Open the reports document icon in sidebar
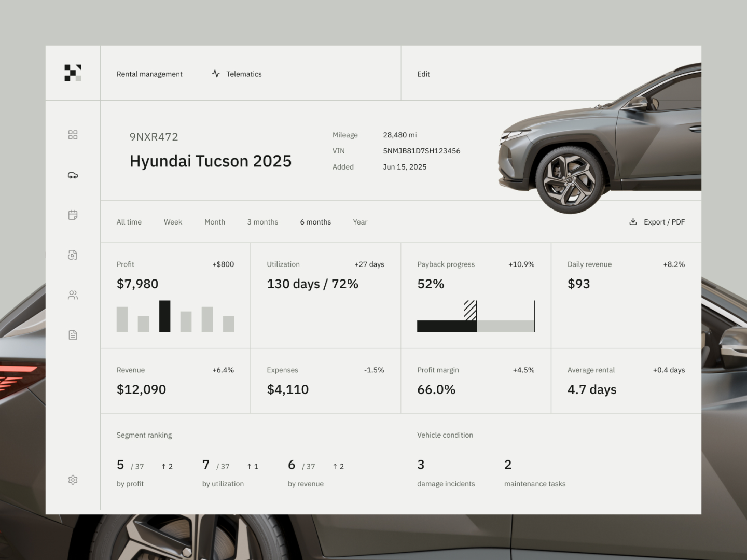The image size is (747, 560). point(73,335)
